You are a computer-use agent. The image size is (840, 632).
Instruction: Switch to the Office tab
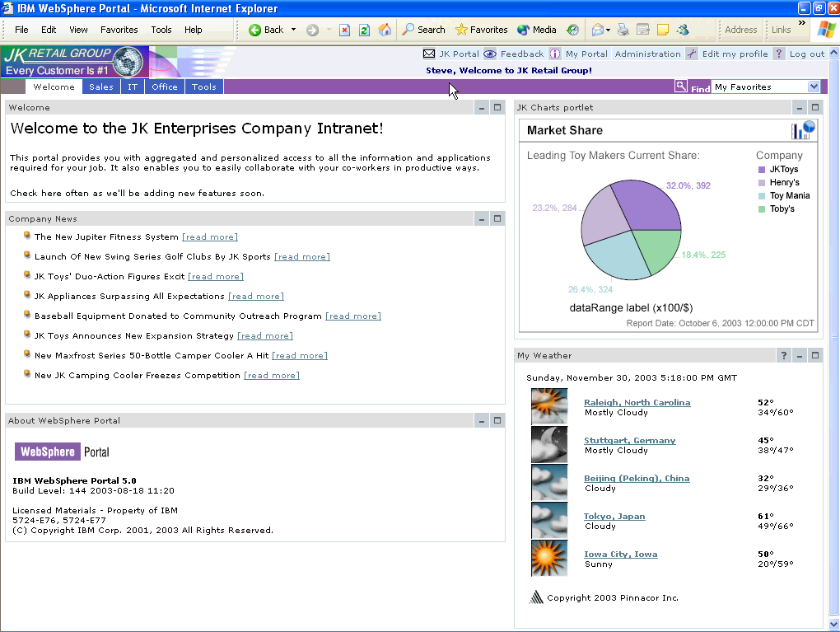[165, 87]
